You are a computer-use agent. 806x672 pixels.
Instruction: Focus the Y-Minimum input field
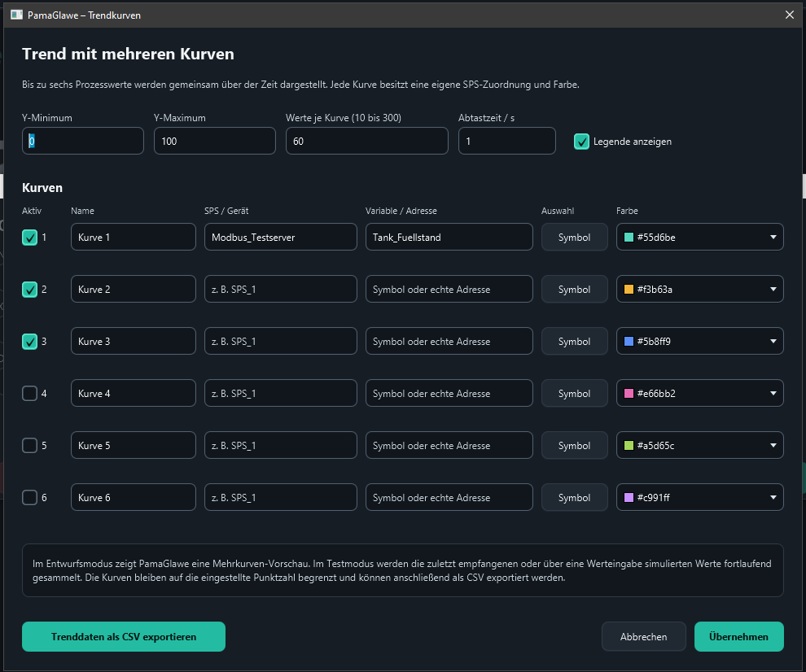[x=83, y=141]
